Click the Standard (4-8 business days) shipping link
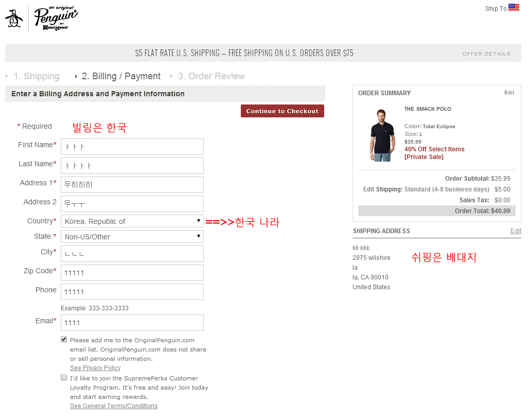Screen dimensions: 530x420 pyautogui.click(x=447, y=189)
